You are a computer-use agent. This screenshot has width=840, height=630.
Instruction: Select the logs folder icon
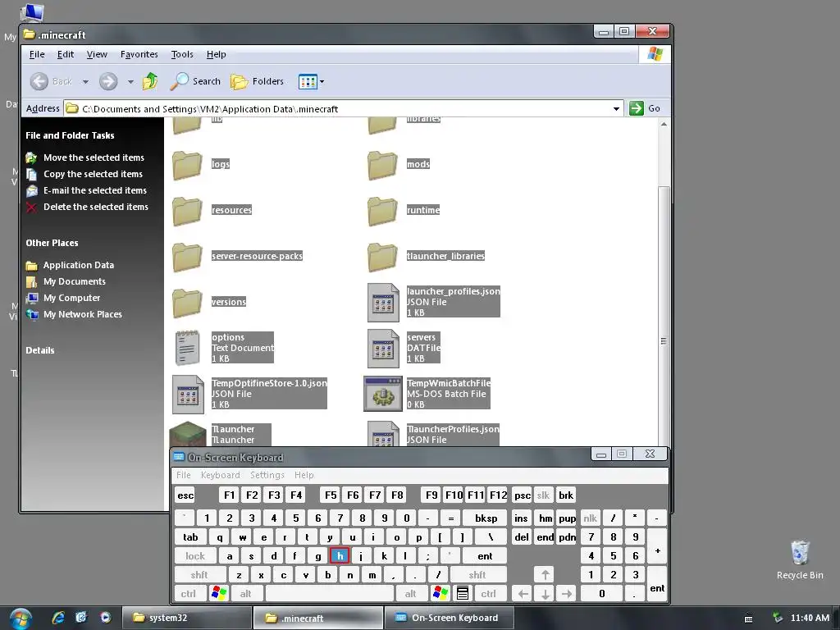[188, 165]
